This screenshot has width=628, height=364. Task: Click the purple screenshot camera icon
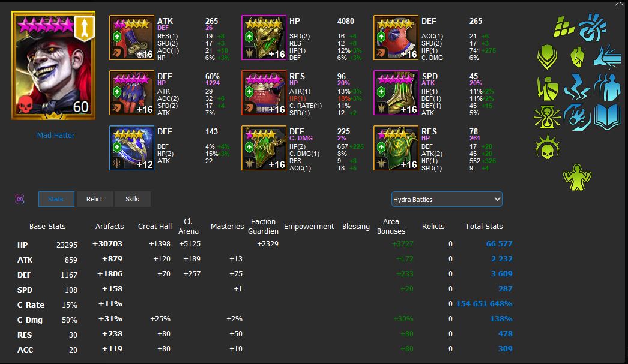point(20,199)
